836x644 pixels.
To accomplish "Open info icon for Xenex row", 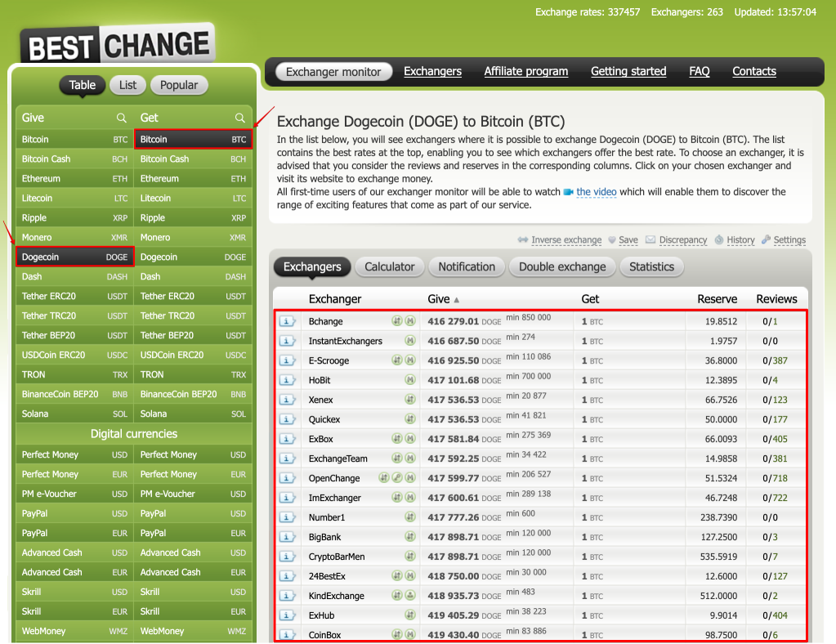I will tap(287, 400).
